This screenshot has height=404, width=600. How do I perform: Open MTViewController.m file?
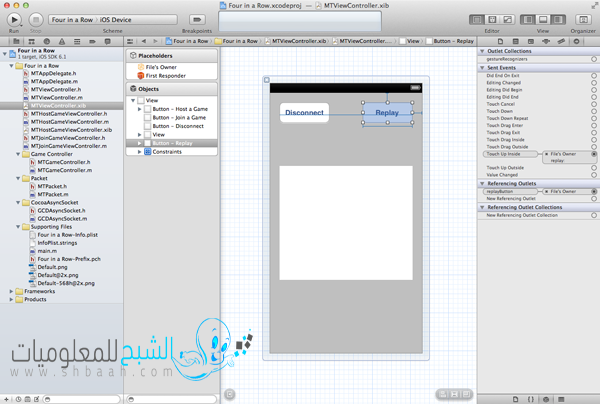[x=56, y=98]
